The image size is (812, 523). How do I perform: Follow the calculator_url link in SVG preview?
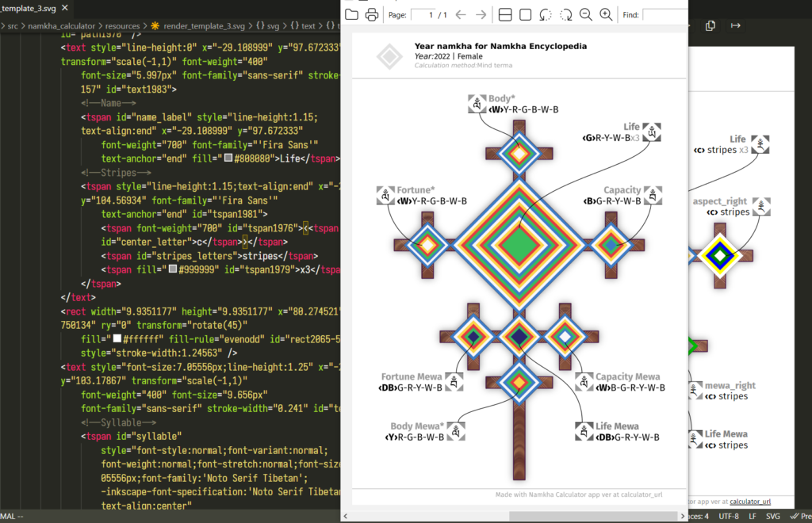pos(750,502)
